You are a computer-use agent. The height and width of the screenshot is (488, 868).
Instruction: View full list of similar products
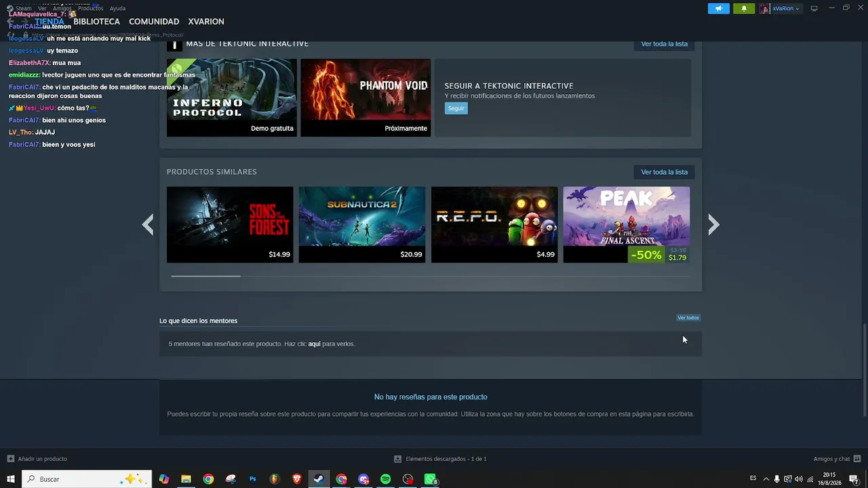[664, 172]
